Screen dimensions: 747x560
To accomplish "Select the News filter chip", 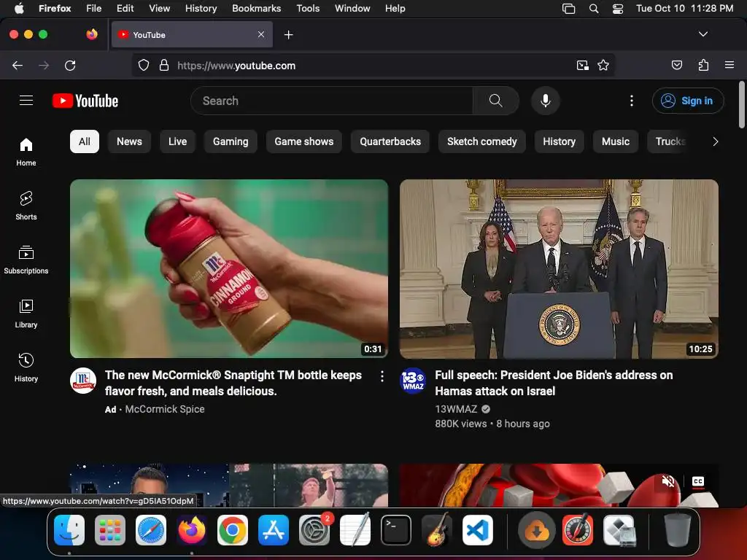I will coord(129,141).
